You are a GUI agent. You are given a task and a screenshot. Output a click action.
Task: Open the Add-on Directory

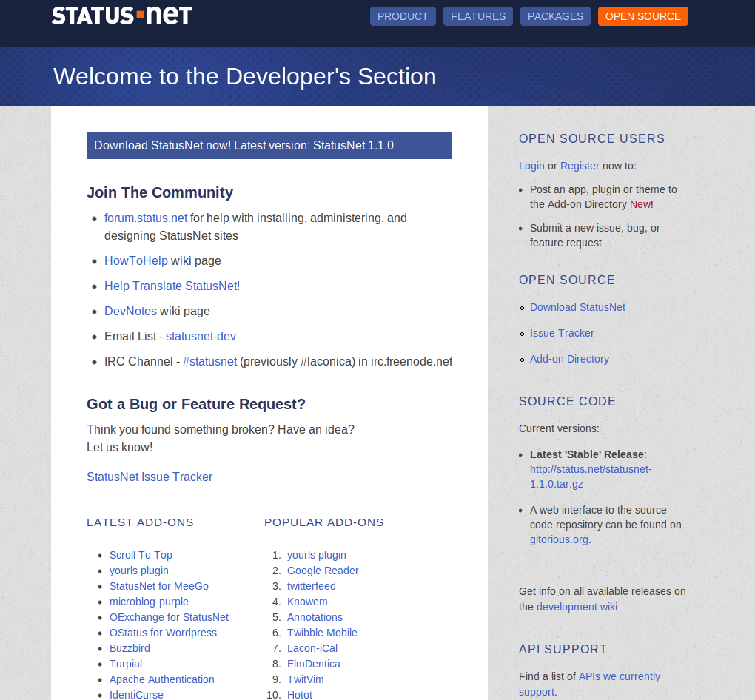(x=569, y=358)
